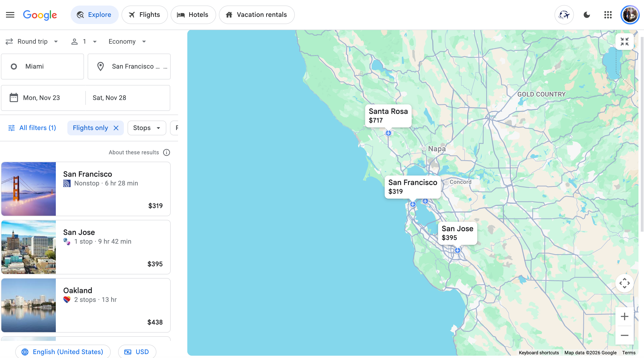
Task: Click the round trip arrows icon
Action: point(9,42)
